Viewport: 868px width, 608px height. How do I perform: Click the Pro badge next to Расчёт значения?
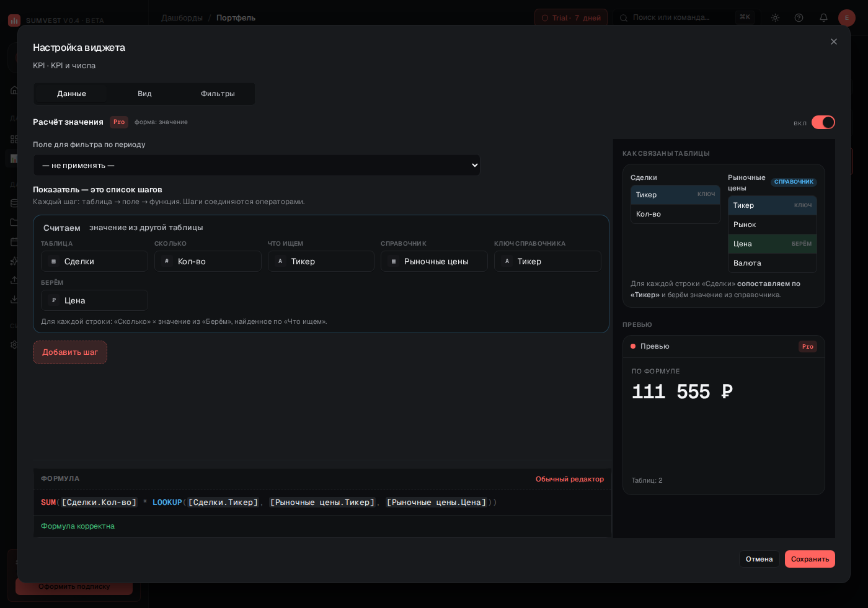[x=119, y=122]
